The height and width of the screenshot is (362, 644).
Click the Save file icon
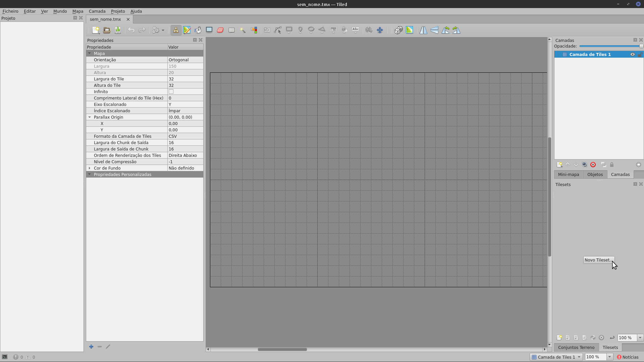click(x=118, y=30)
